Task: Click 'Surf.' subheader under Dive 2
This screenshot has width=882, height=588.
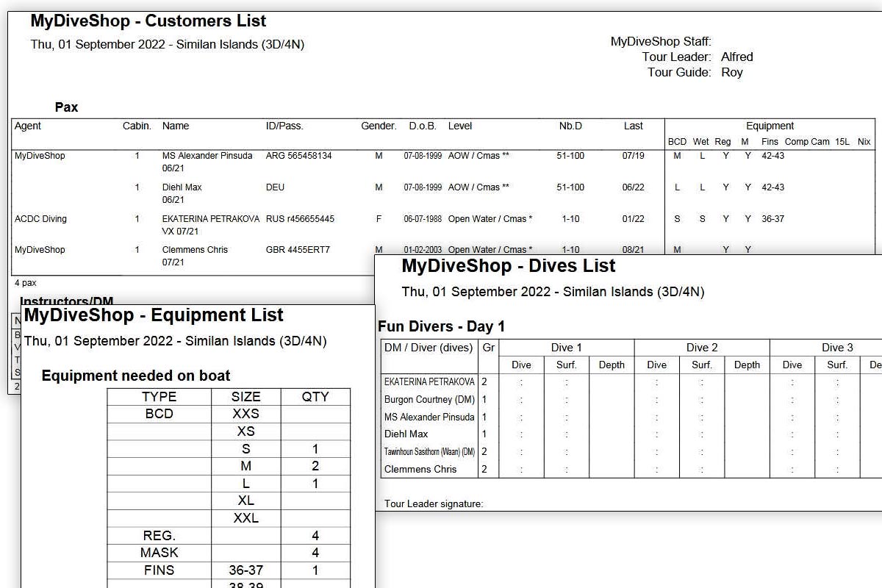Action: click(702, 365)
